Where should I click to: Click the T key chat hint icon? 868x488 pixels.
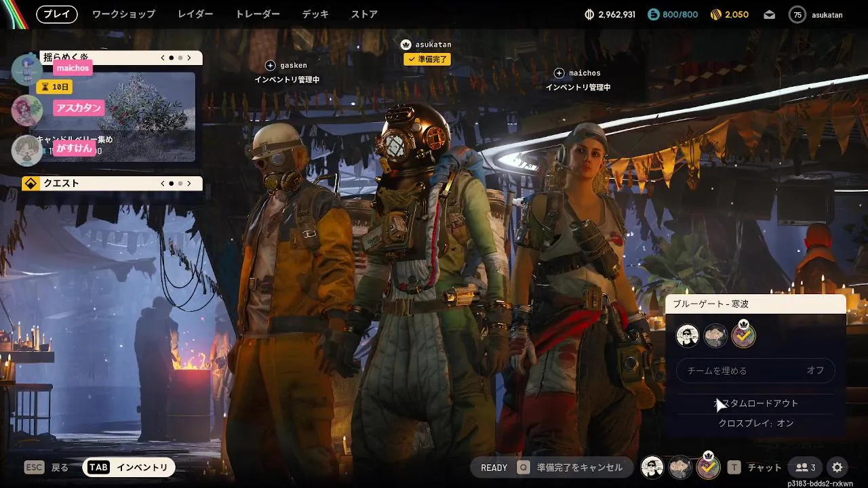point(734,467)
